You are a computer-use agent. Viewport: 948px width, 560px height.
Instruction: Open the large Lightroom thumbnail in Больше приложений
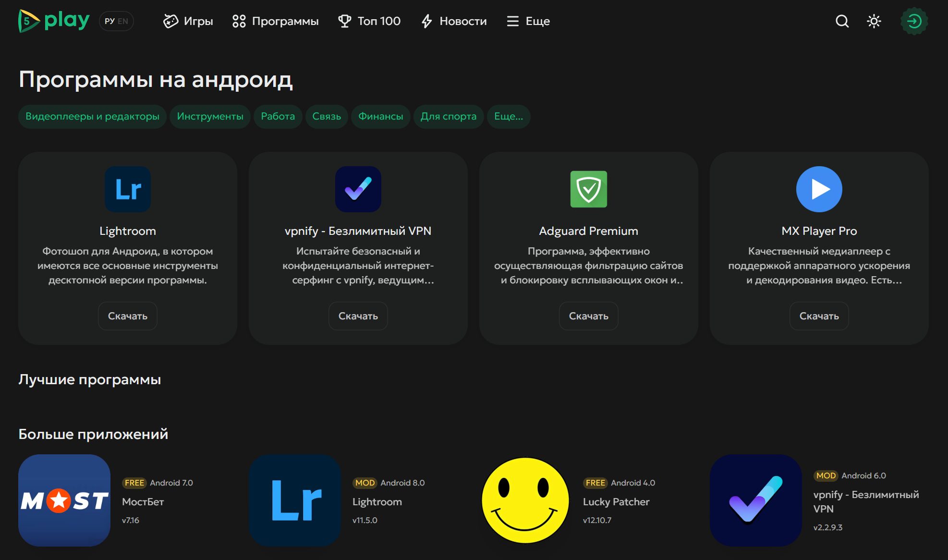click(295, 500)
